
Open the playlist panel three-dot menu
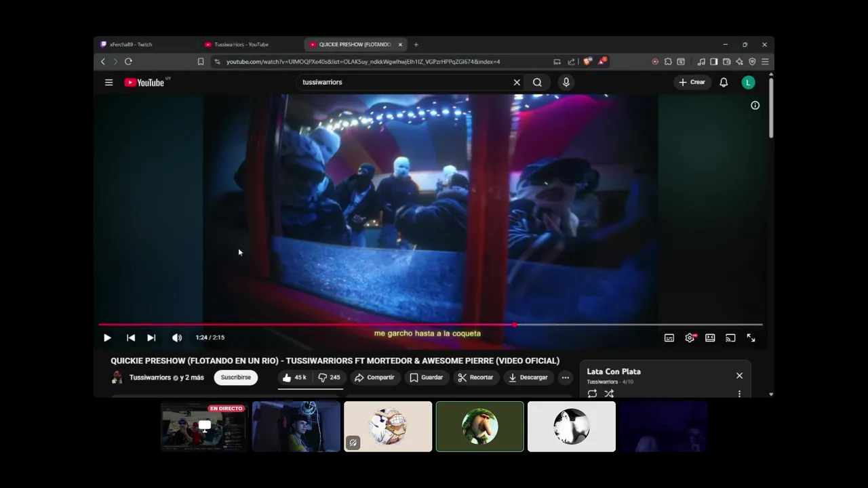(739, 394)
